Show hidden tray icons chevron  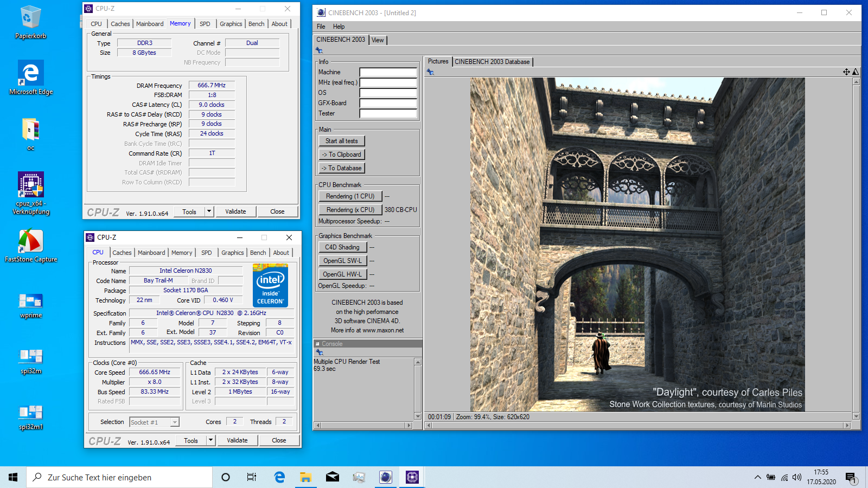757,477
